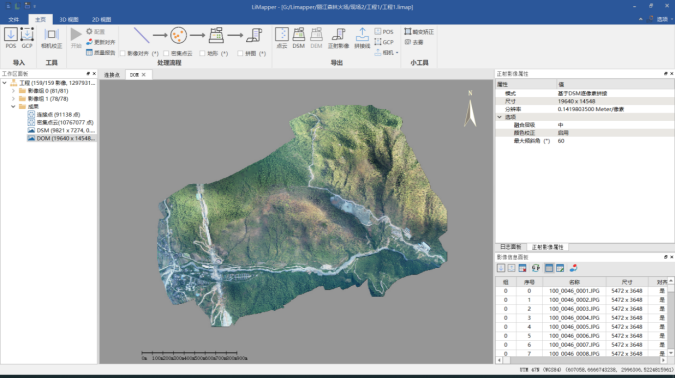Viewport: 675px width, 379px height.
Task: Select the DSM (9821 x 7274) tree item
Action: tap(62, 130)
